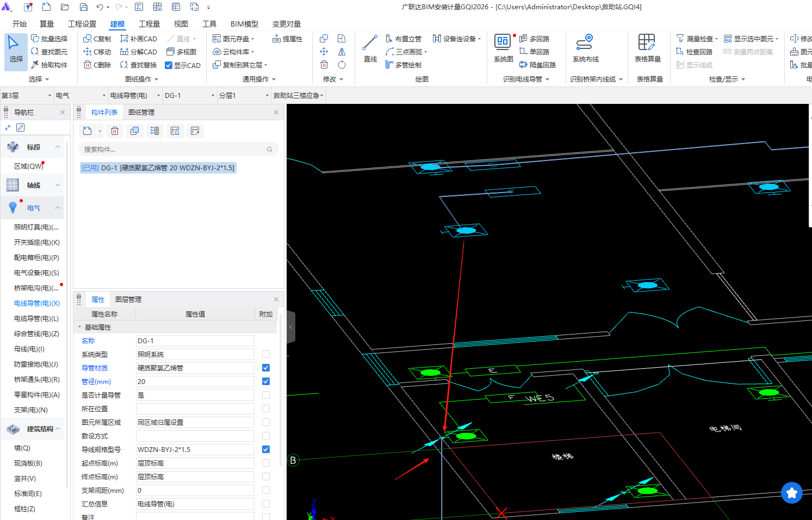Viewport: 812px width, 520px height.
Task: Select 开关插座(电)(K) in navigation
Action: [x=36, y=242]
